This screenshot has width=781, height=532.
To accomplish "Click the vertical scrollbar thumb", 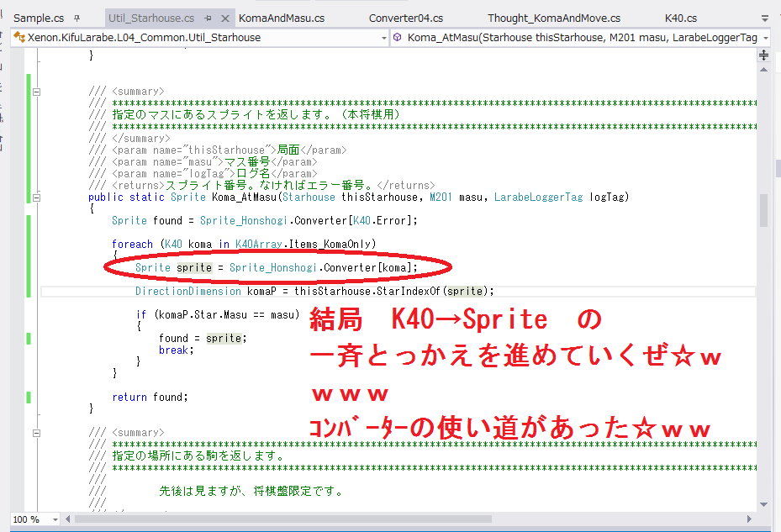I will click(763, 211).
